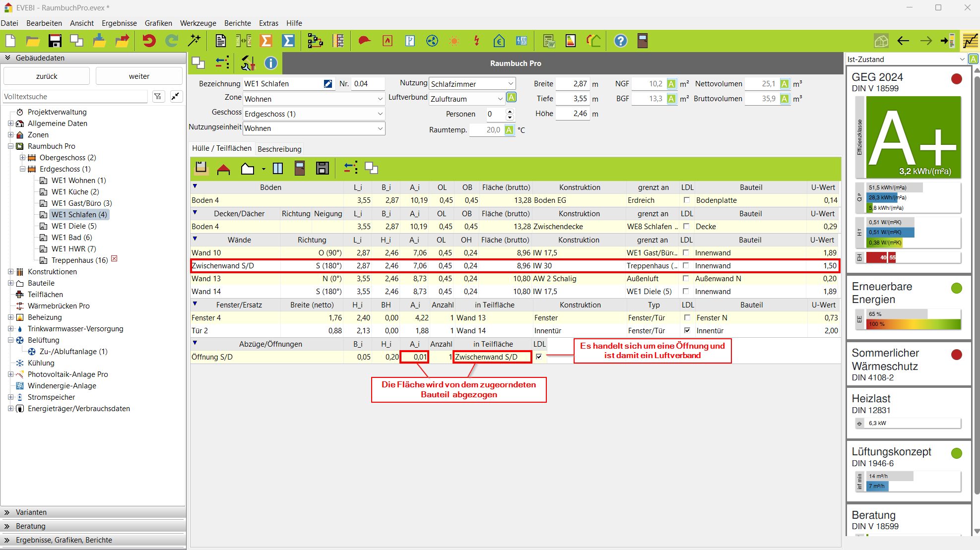Open the blue ventilation fan icon

pos(432,41)
